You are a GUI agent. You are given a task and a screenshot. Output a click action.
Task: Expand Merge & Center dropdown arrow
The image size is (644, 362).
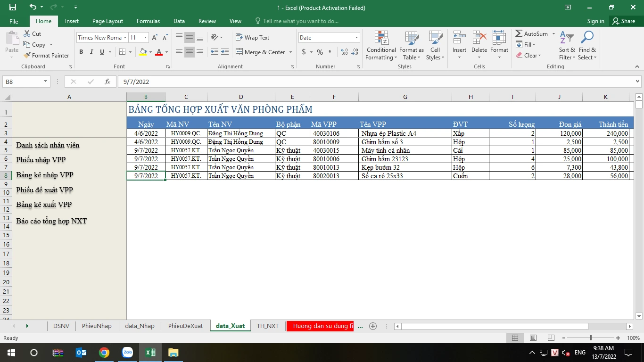290,52
